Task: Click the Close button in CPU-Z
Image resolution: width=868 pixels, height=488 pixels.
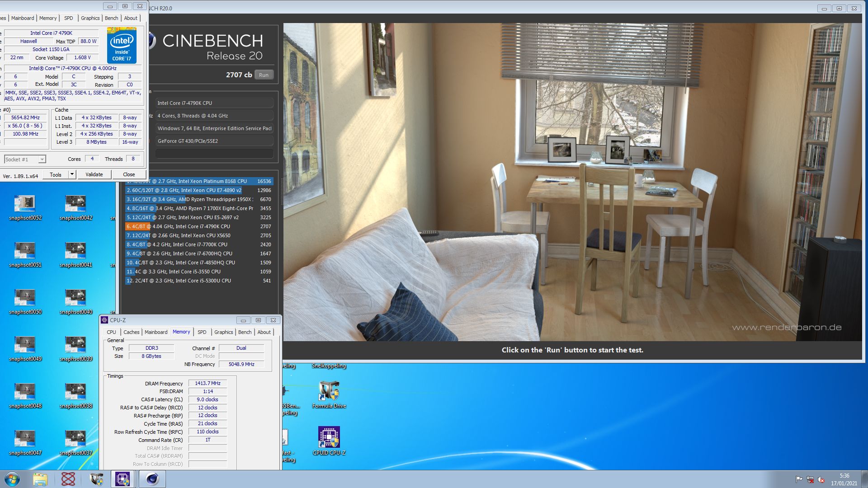Action: point(129,174)
